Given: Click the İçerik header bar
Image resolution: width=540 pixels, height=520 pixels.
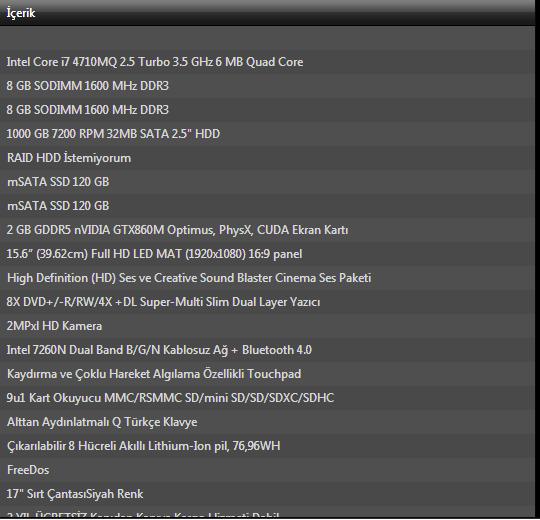Looking at the screenshot, I should coord(268,13).
